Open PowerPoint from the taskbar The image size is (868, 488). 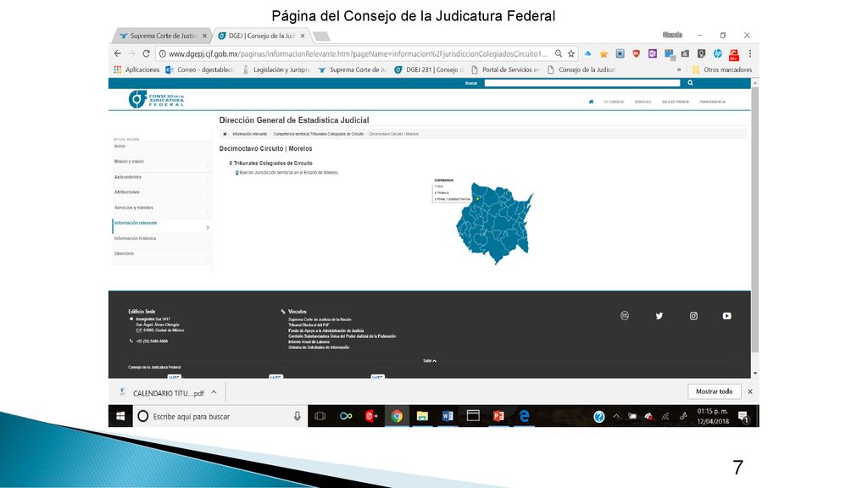498,416
